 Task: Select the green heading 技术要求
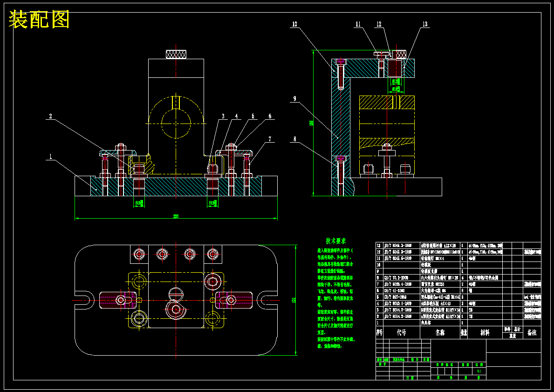coord(335,241)
